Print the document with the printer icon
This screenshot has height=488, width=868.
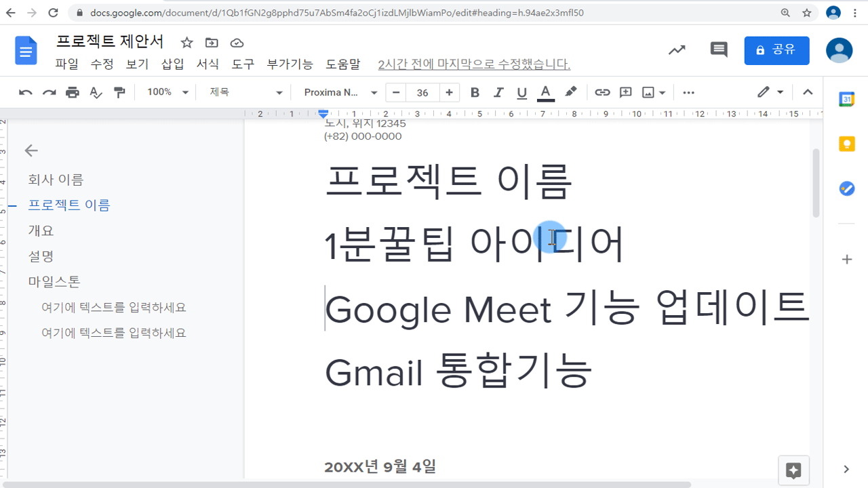73,93
